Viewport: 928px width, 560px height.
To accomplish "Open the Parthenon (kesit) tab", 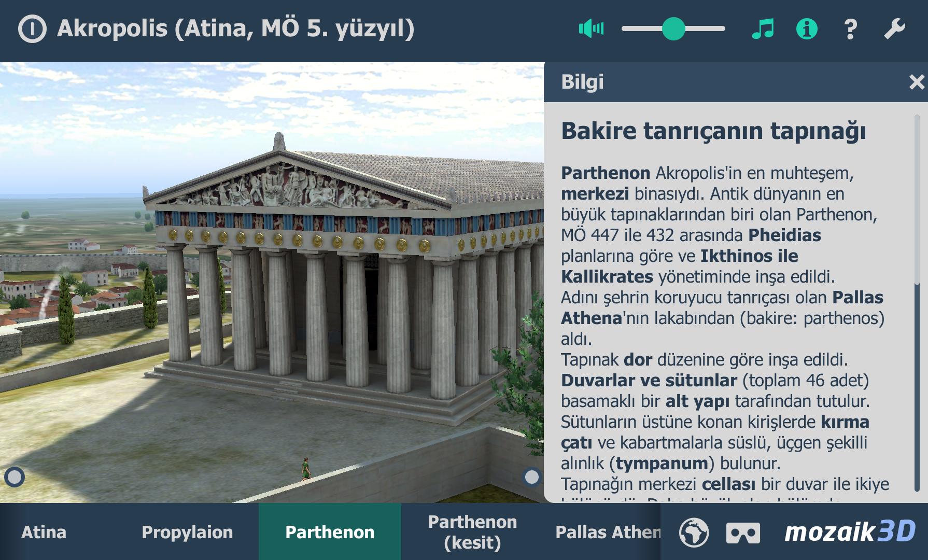I will (x=472, y=532).
